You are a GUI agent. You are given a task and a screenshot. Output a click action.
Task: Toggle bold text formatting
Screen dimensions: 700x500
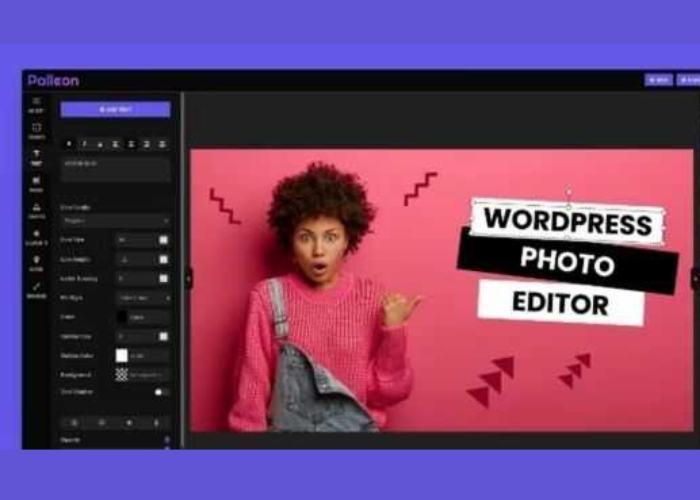[69, 144]
